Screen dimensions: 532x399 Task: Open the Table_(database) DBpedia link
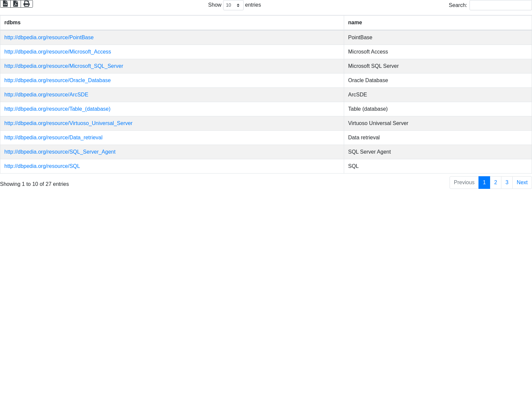(x=57, y=109)
